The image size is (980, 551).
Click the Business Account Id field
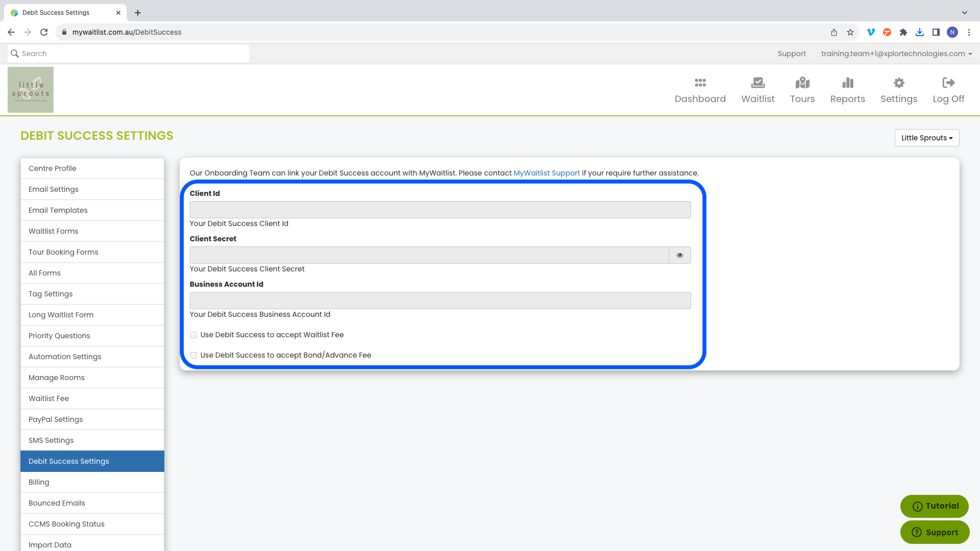[440, 300]
